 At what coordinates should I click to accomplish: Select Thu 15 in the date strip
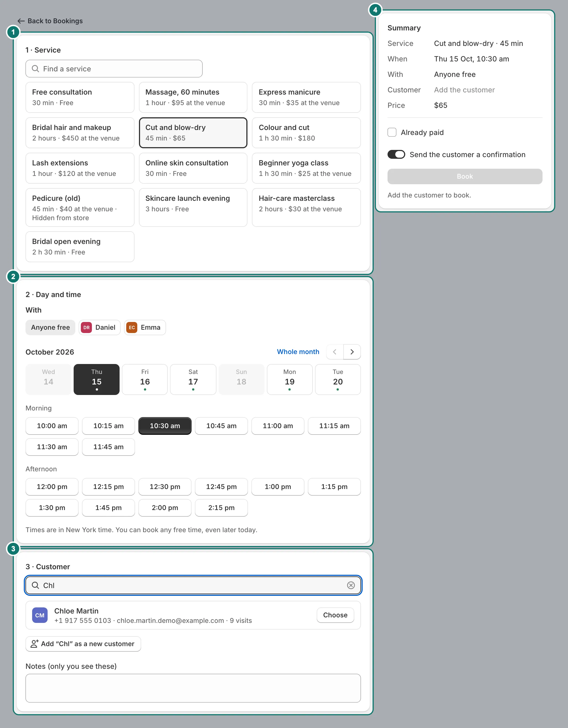[x=96, y=379]
